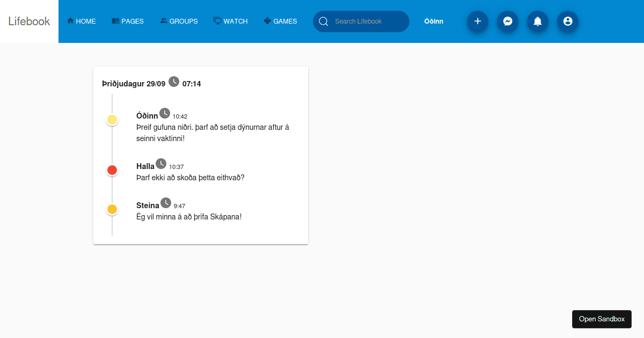The width and height of the screenshot is (644, 338).
Task: Click the Open Sandbox button
Action: coord(602,319)
